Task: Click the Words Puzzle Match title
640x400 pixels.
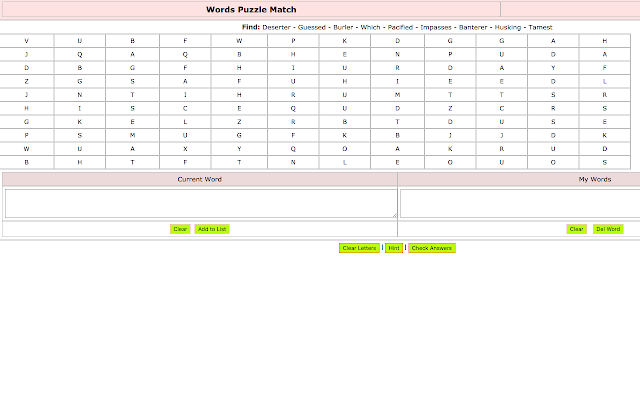Action: (x=251, y=9)
